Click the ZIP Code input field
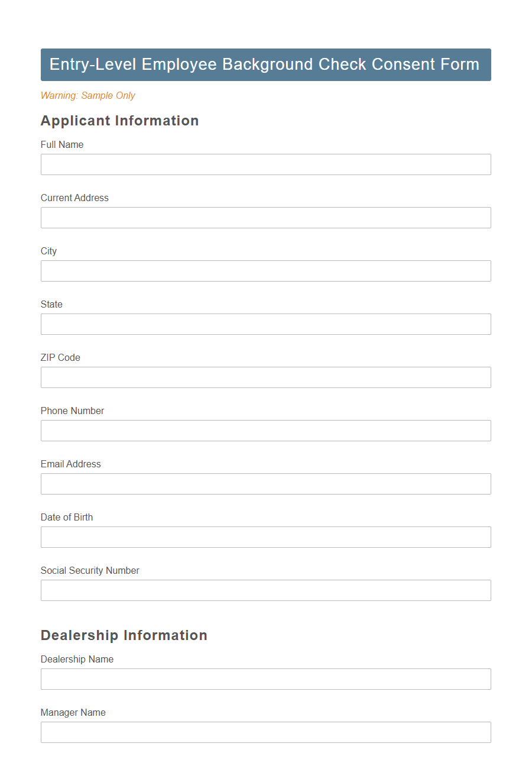532x769 pixels. point(265,377)
